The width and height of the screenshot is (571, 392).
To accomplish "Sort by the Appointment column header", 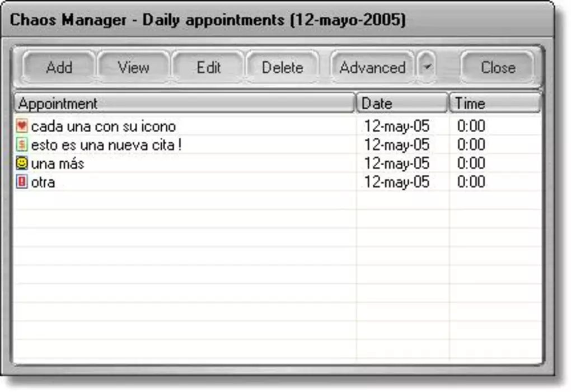I will [x=185, y=103].
